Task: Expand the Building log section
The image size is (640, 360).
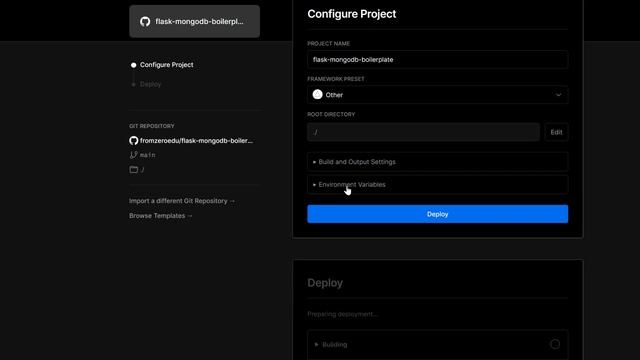Action: click(x=438, y=344)
